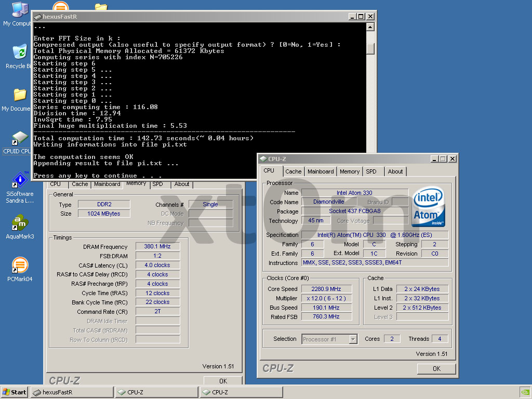Click Command Rate value 2T
The height and width of the screenshot is (399, 532).
coord(157,312)
